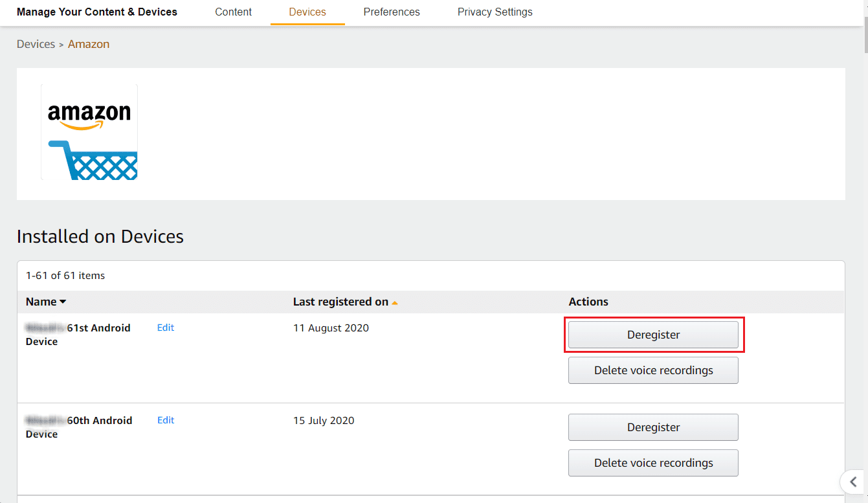Click the Devices breadcrumb link
Viewport: 868px width, 503px height.
tap(36, 43)
